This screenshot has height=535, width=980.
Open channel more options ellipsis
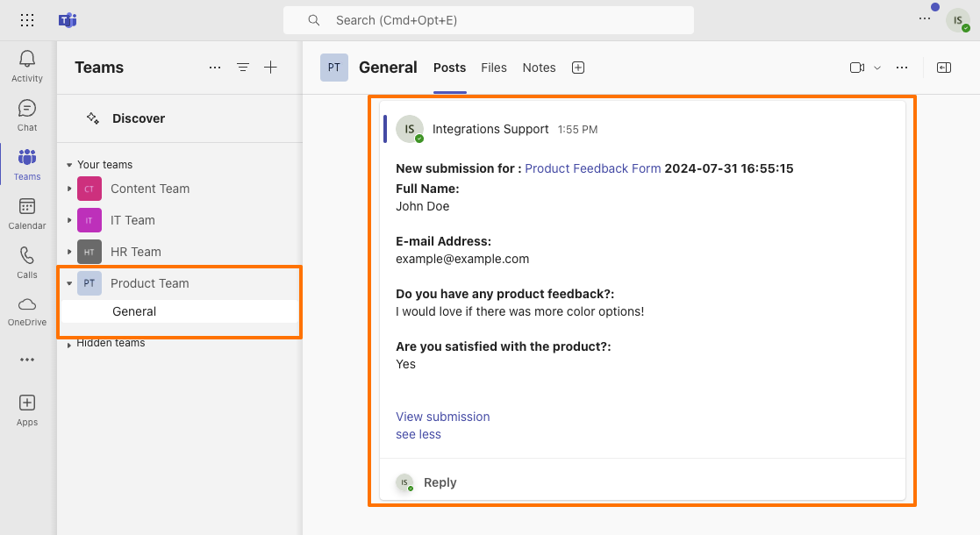(902, 68)
